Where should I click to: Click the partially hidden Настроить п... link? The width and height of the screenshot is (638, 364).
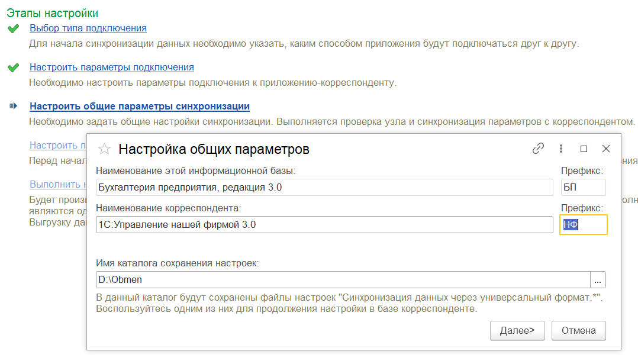pyautogui.click(x=57, y=146)
